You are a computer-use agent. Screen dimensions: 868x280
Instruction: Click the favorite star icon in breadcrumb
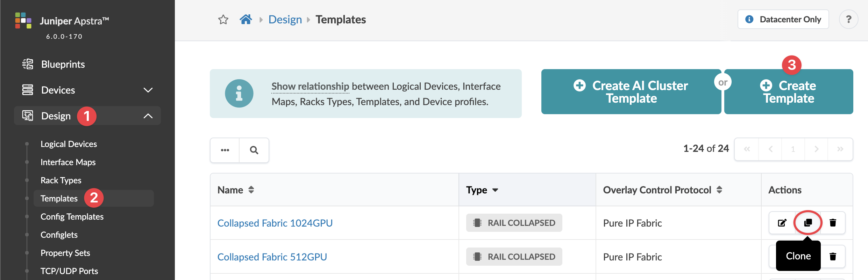(x=223, y=20)
